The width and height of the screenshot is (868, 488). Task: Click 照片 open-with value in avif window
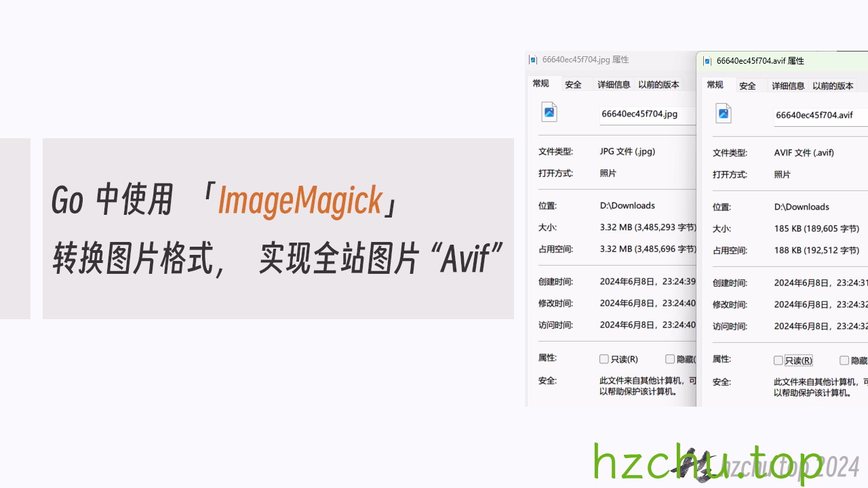783,175
